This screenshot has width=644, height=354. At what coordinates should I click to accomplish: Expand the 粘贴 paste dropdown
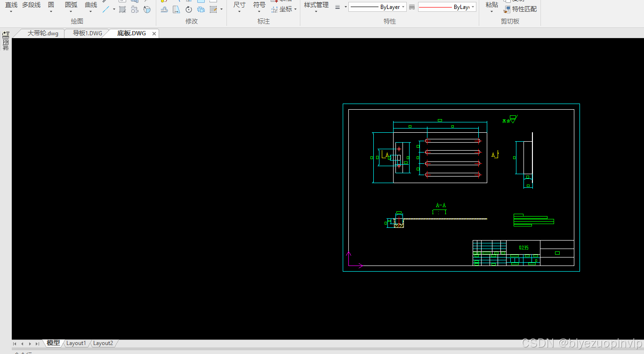pos(491,12)
